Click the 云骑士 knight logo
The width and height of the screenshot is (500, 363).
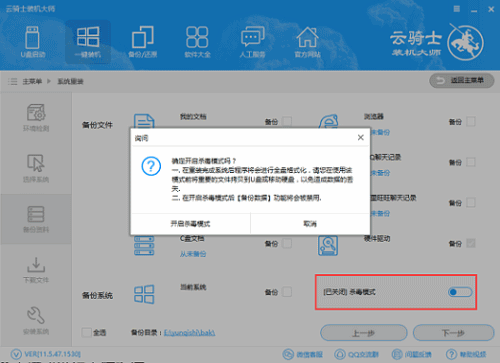click(465, 43)
